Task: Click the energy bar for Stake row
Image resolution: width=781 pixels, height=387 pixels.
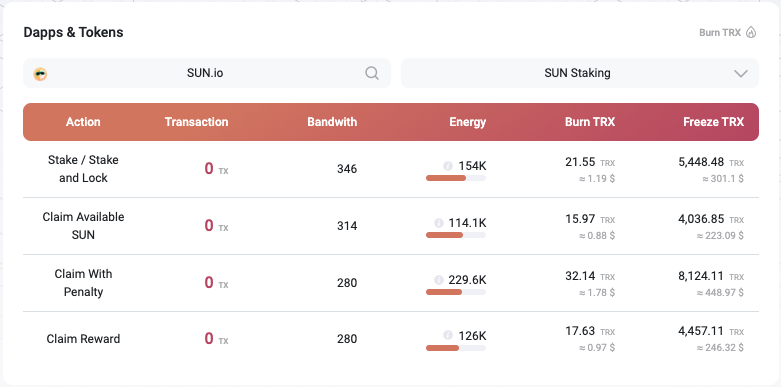Action: point(456,178)
